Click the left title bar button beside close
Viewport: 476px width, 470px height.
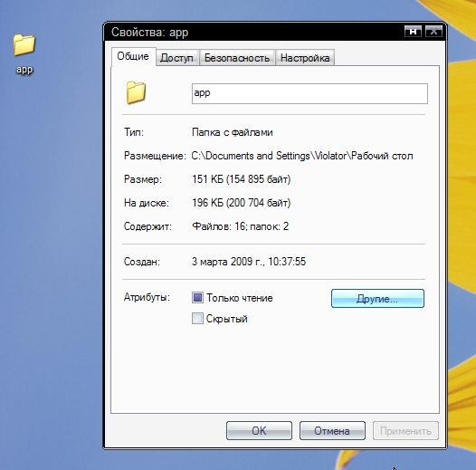413,32
